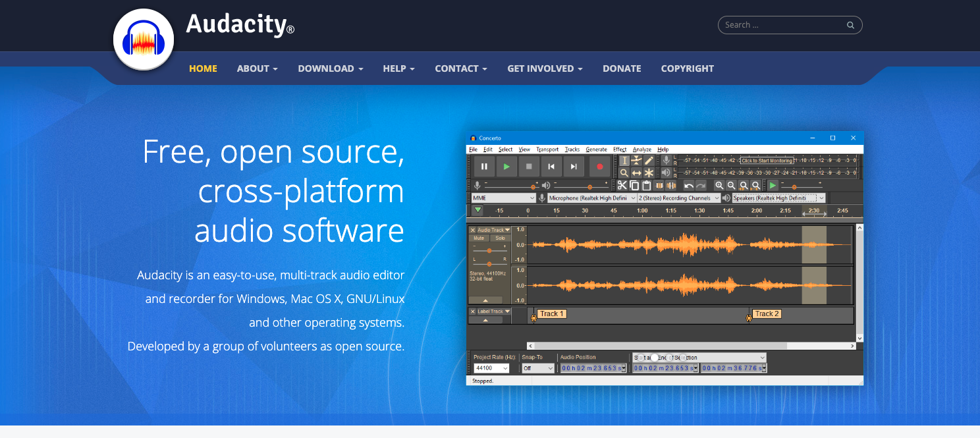Viewport: 980px width, 438px height.
Task: Click the Redo arrow icon
Action: pos(701,186)
